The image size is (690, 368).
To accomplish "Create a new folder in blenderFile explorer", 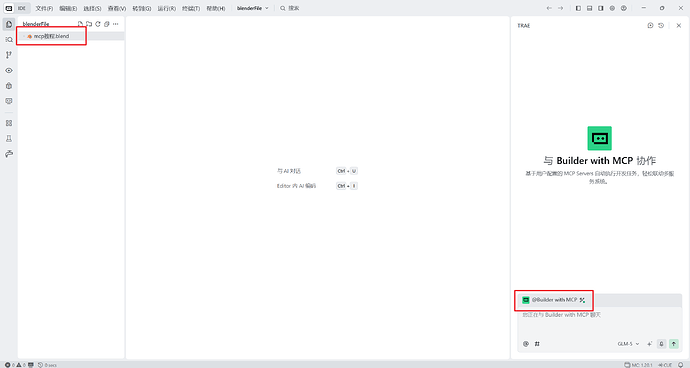I will [89, 24].
